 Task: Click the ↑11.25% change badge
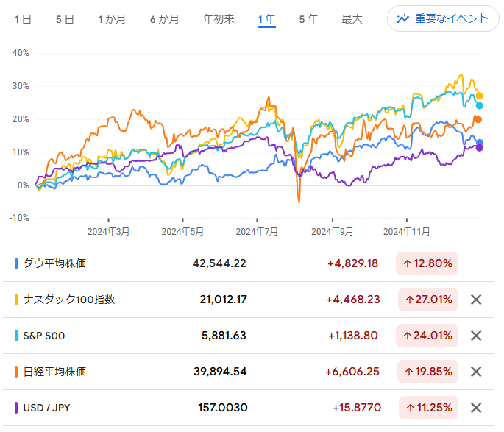point(428,408)
